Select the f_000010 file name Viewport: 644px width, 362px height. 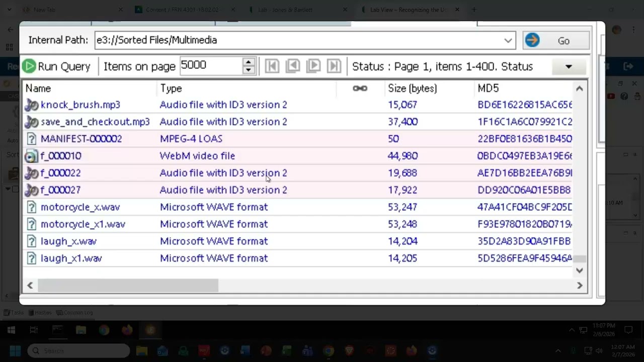tap(60, 156)
